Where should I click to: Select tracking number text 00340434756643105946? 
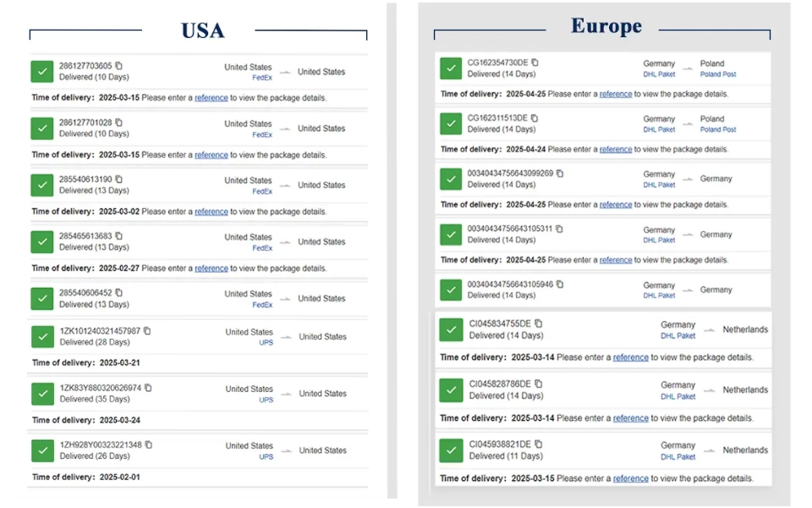(509, 284)
